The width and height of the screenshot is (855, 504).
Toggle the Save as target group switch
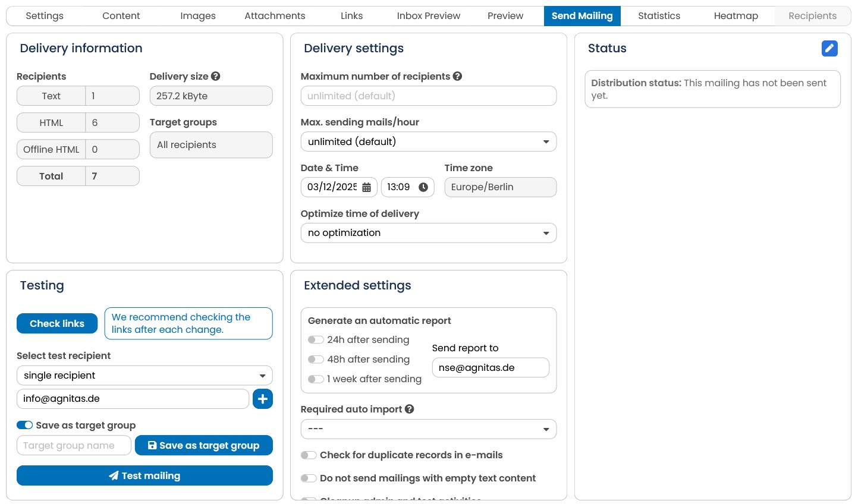24,425
